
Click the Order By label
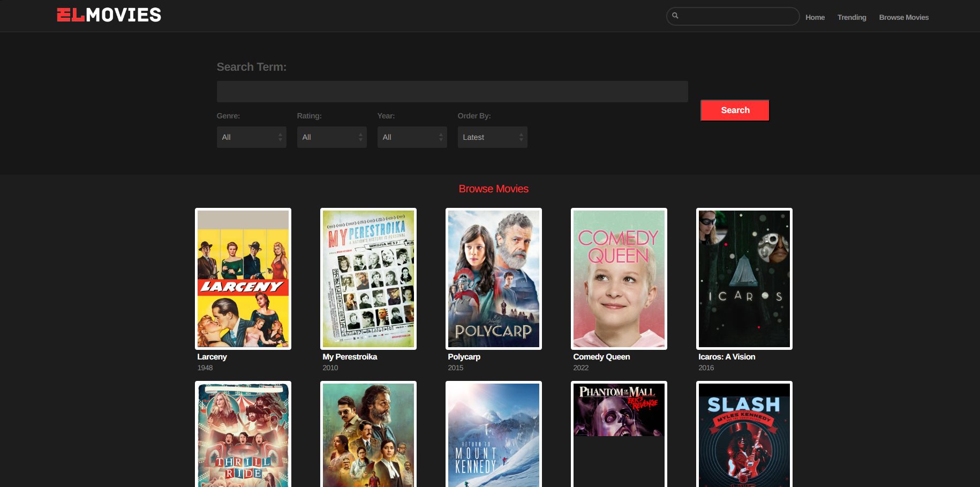(x=474, y=116)
